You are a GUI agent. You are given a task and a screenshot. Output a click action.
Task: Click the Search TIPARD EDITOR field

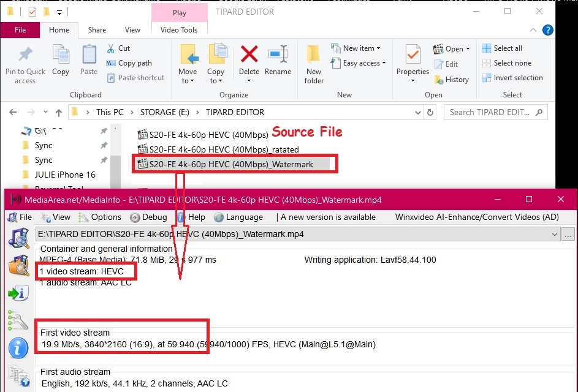point(496,112)
